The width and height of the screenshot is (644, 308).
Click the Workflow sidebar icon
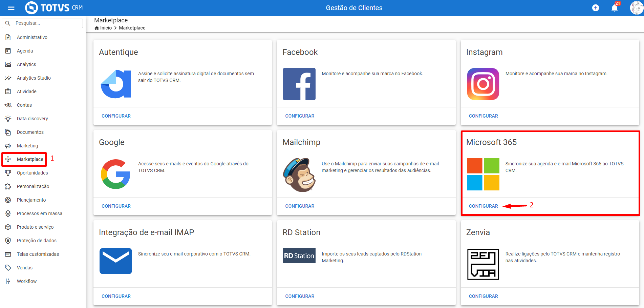click(x=8, y=281)
